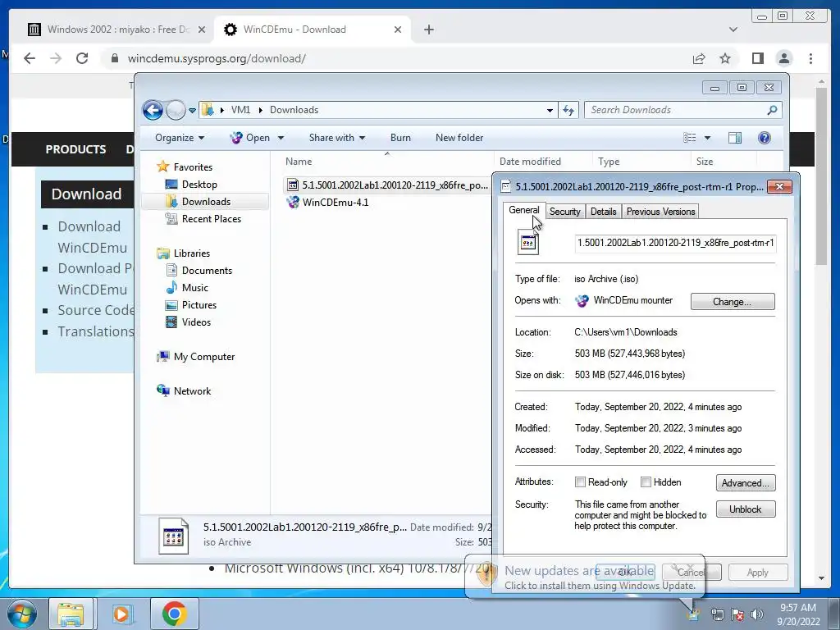Open Windows Start orb
840x630 pixels.
click(x=22, y=614)
